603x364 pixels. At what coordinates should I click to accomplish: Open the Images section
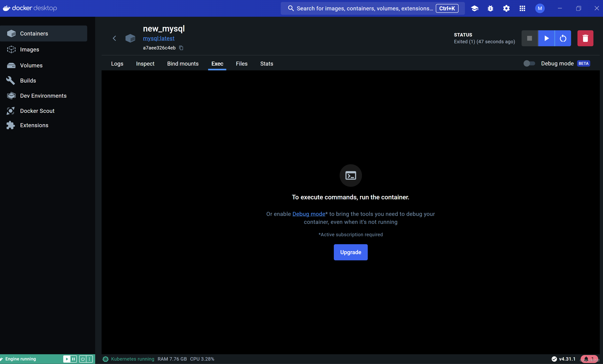click(43, 49)
